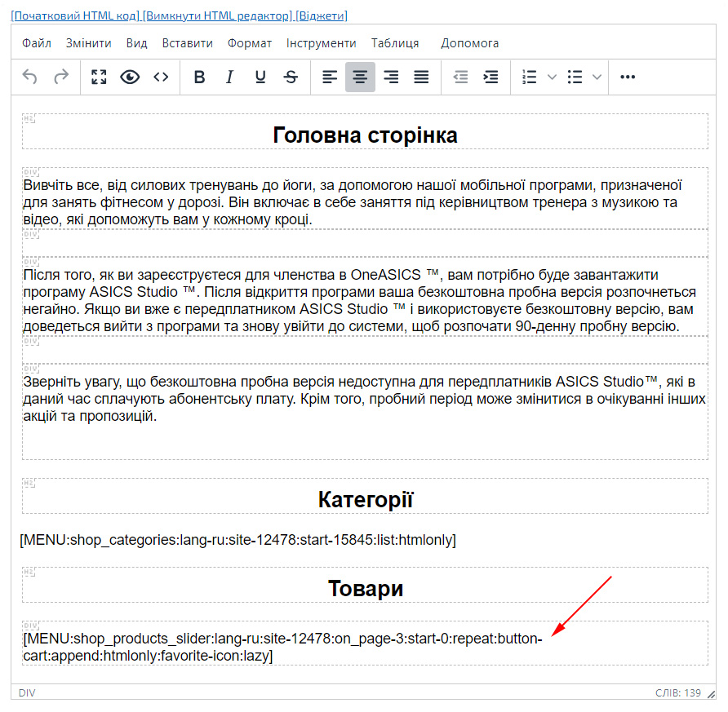728x712 pixels.
Task: Toggle strikethrough formatting
Action: [291, 77]
